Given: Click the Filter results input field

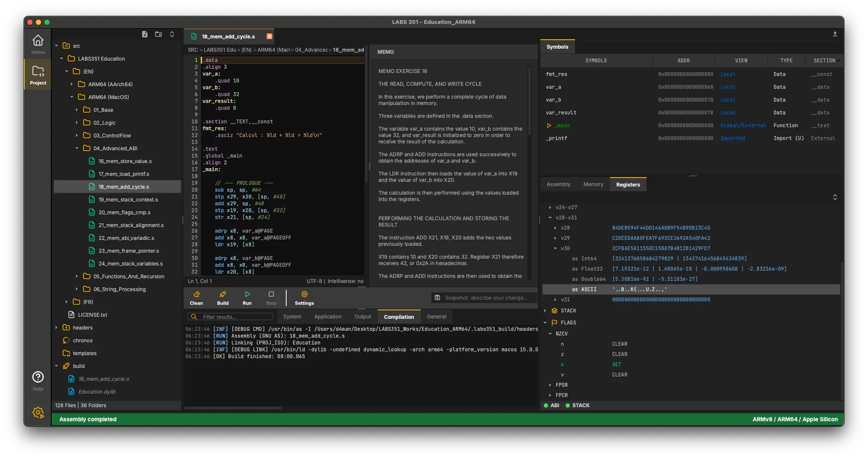Looking at the screenshot, I should (230, 317).
